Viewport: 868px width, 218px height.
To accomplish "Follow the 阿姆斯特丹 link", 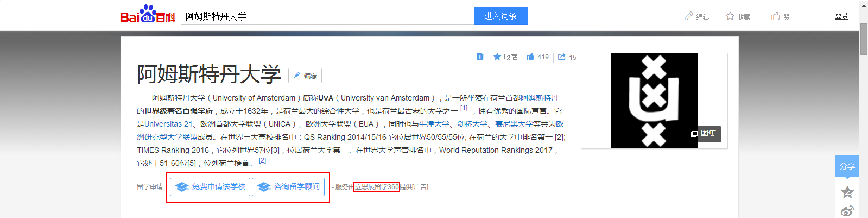I will [x=540, y=98].
